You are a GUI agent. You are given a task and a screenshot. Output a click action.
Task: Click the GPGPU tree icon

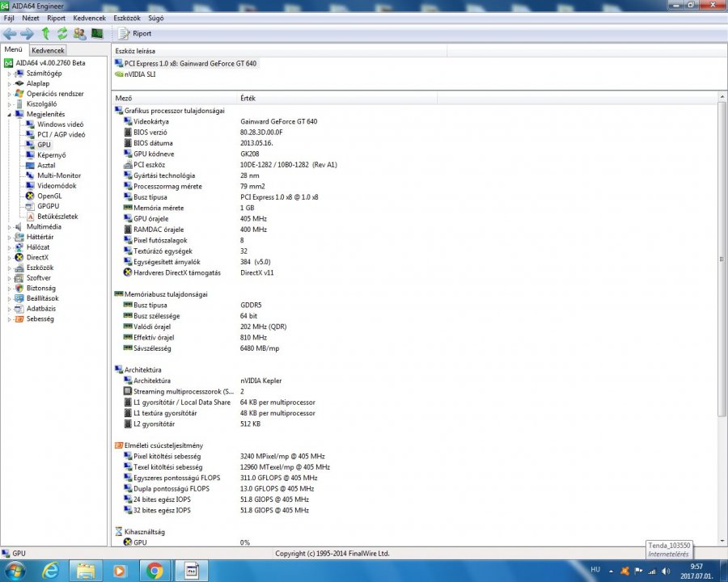point(30,206)
